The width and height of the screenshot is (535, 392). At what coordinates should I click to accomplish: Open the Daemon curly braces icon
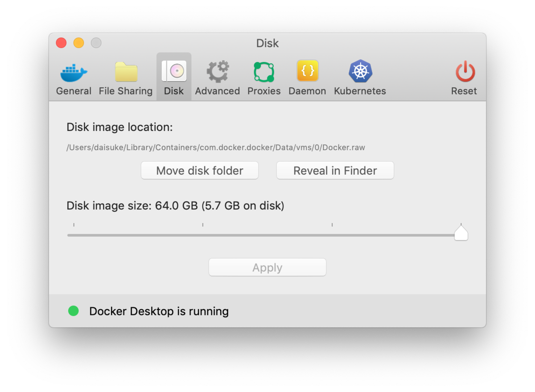coord(308,71)
